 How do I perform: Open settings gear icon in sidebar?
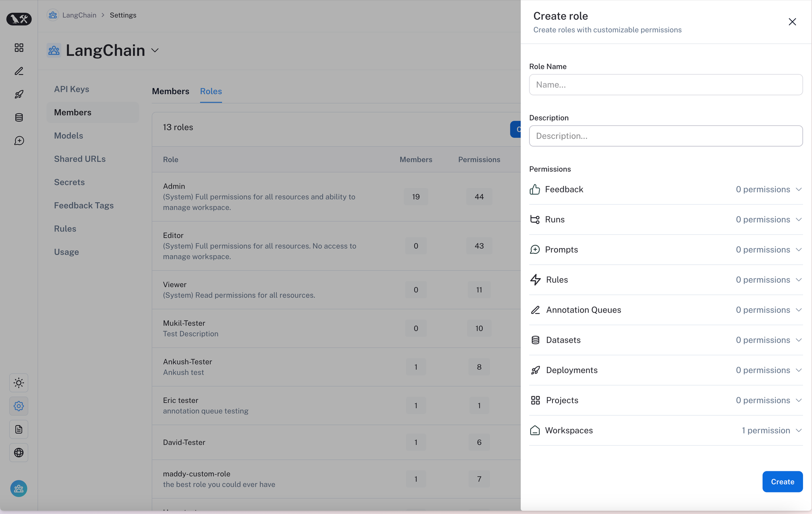pyautogui.click(x=19, y=406)
